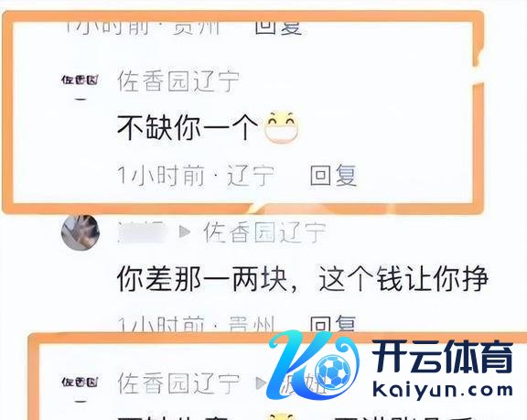Click the reply arrow in bottom comment
Image resolution: width=527 pixels, height=420 pixels.
coord(261,383)
